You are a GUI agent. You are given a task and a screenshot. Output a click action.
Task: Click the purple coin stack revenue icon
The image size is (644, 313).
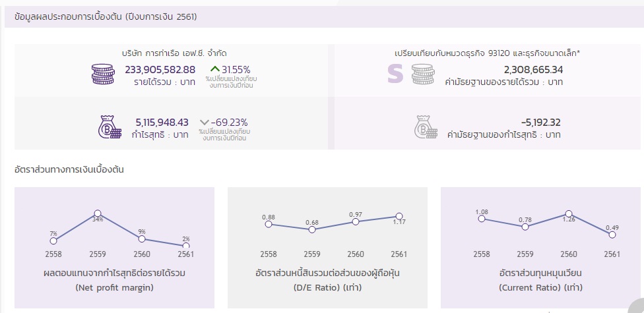(103, 74)
